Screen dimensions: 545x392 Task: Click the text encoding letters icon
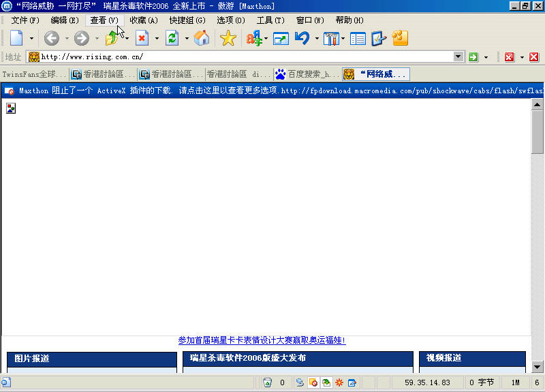tap(254, 38)
